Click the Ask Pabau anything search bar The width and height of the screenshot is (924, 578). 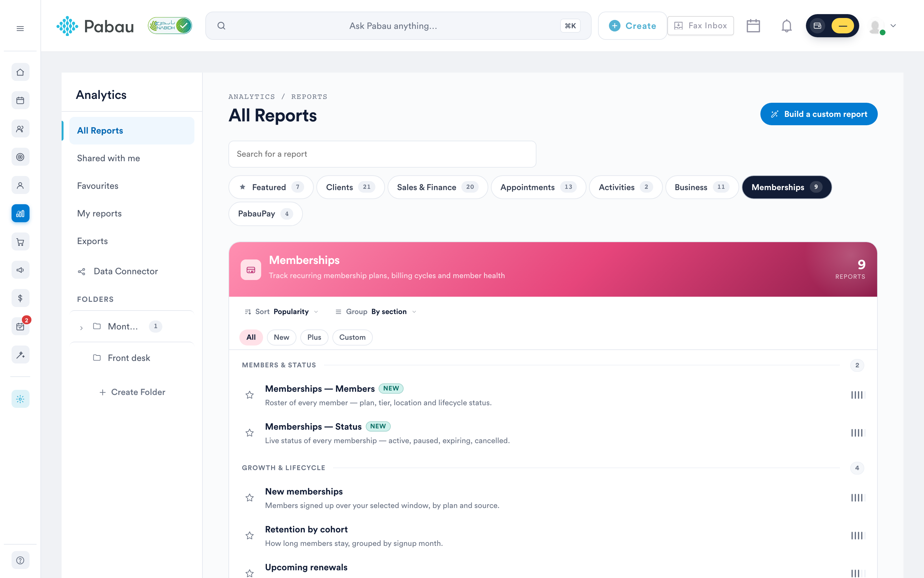tap(398, 26)
